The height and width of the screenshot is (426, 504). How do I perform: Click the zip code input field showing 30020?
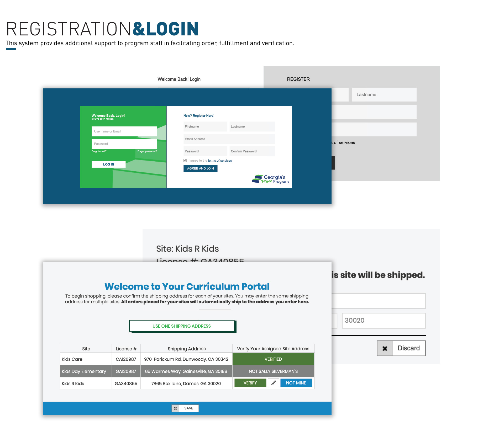pos(383,320)
